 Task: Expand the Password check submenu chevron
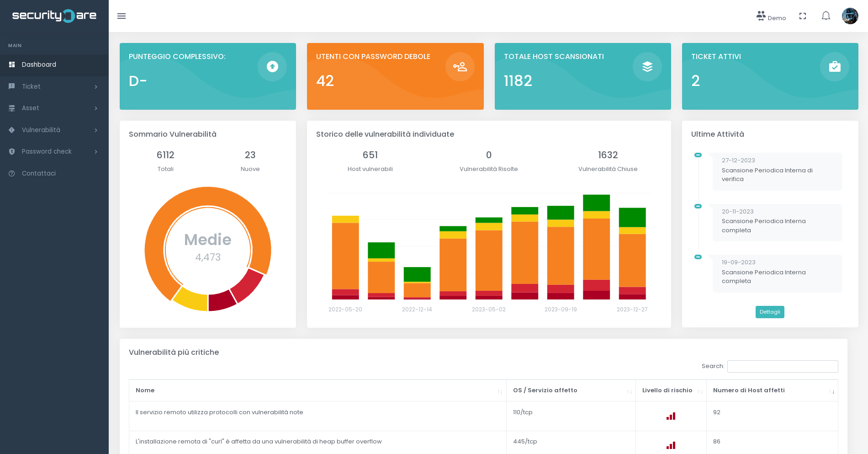pos(96,151)
